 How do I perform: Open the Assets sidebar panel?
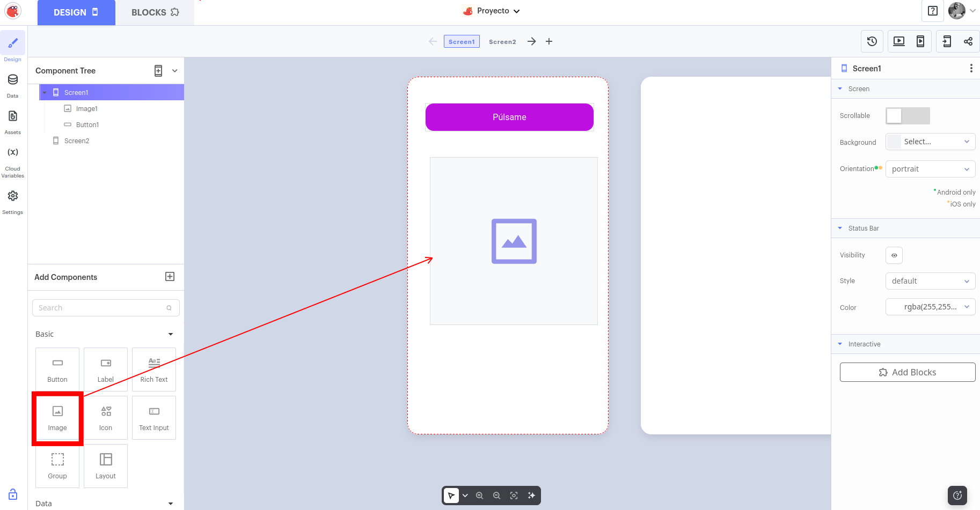click(13, 121)
